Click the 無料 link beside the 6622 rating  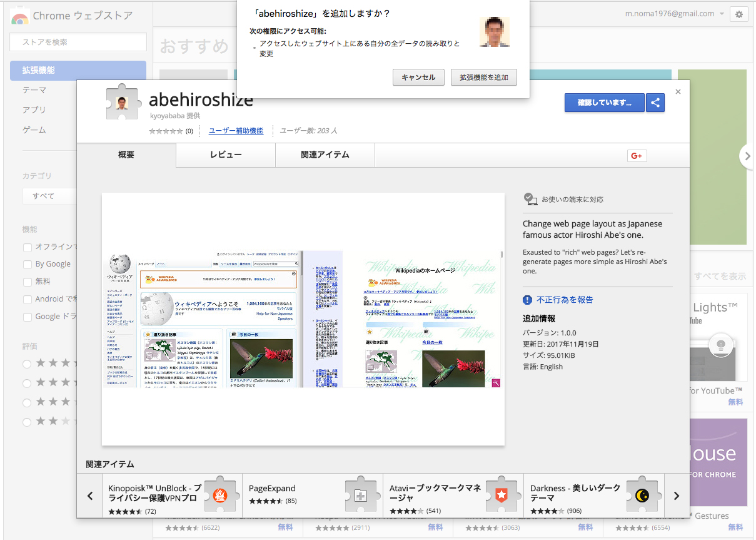point(285,527)
